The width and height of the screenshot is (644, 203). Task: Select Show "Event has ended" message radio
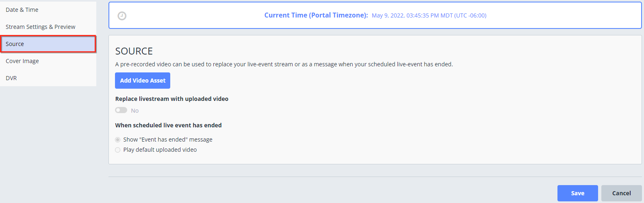coord(118,140)
